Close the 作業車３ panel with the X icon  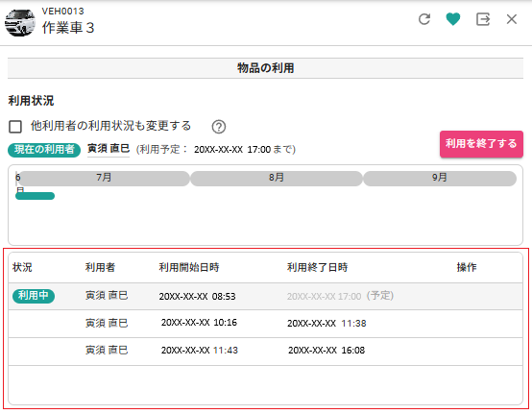tap(512, 19)
